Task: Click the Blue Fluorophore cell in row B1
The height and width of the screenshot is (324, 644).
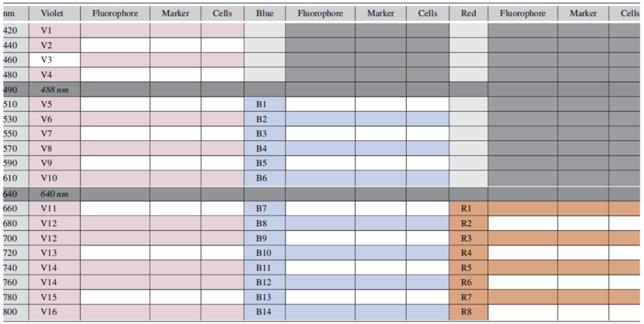Action: [320, 104]
